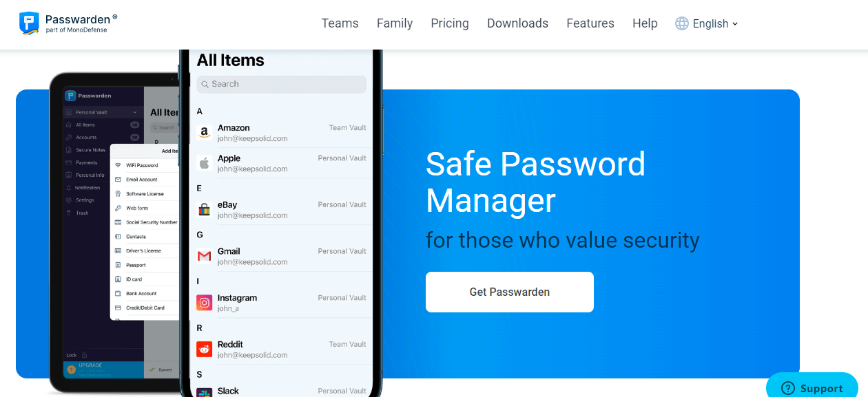Click the Passwarden shield logo icon

[29, 23]
